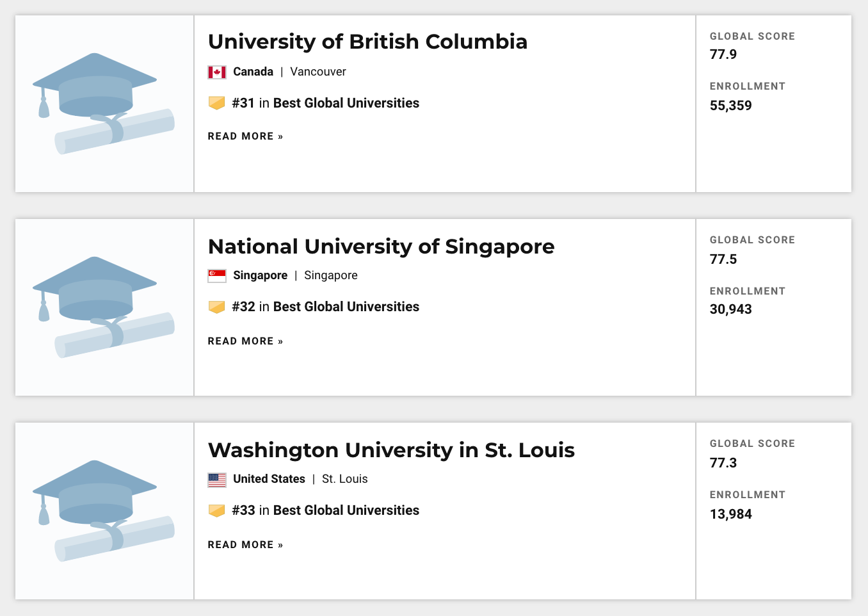Image resolution: width=868 pixels, height=616 pixels.
Task: Click Best Global Universities link for #33
Action: 346,510
